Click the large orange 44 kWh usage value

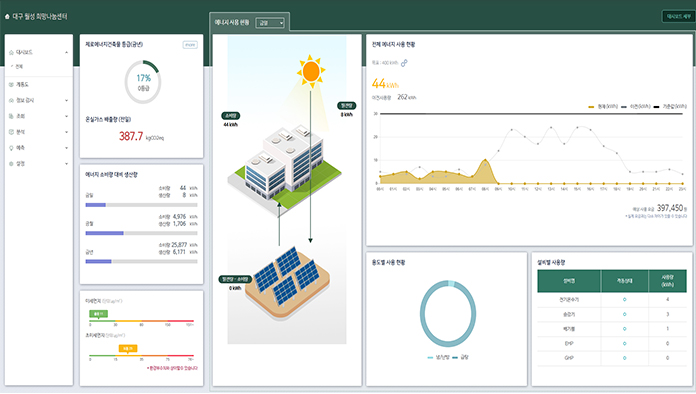[385, 83]
